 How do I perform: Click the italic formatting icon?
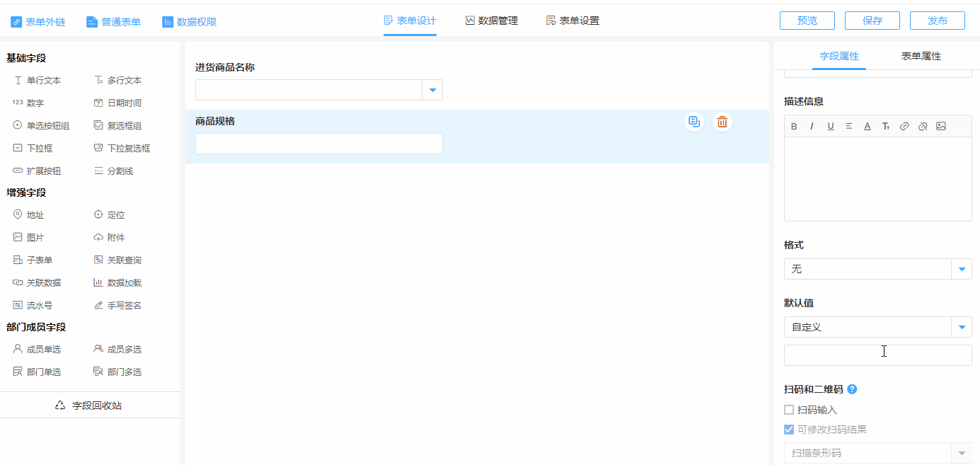pyautogui.click(x=812, y=127)
